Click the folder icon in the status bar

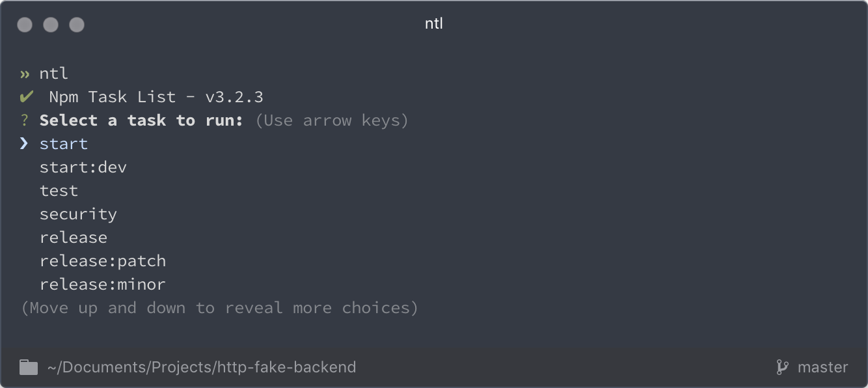tap(28, 367)
